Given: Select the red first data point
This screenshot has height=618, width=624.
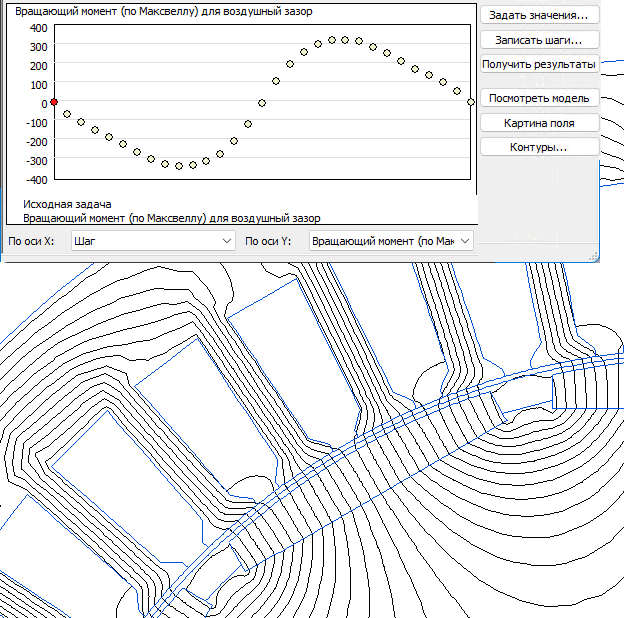Looking at the screenshot, I should click(54, 102).
